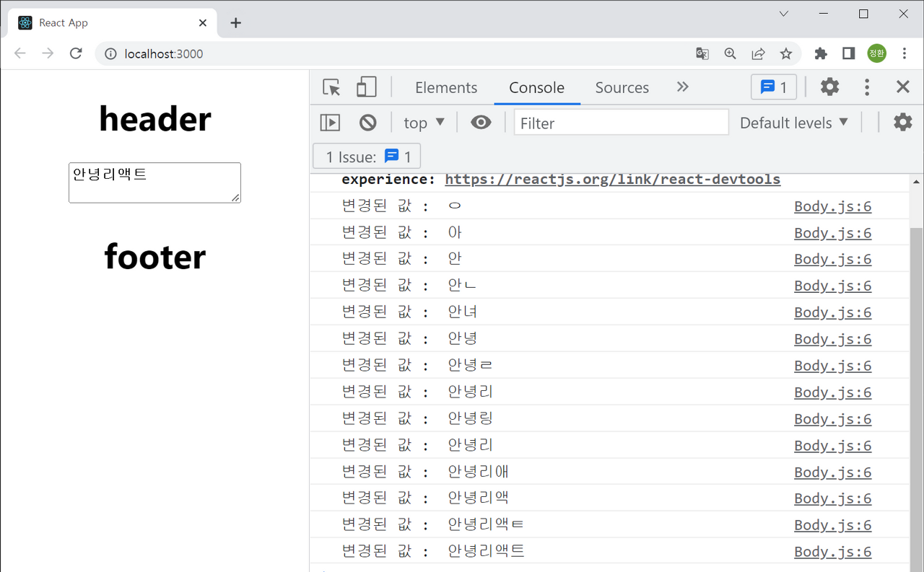Open the Default levels dropdown
The width and height of the screenshot is (924, 572).
click(794, 123)
